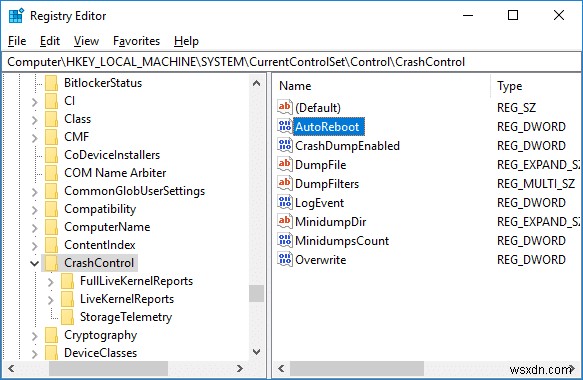
Task: Select the StorageTelemetry tree item label
Action: [126, 317]
